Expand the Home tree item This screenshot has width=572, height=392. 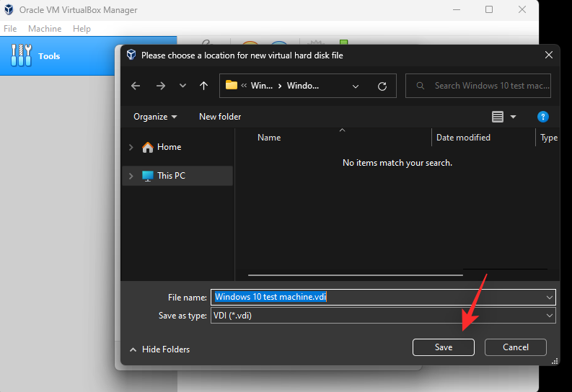coord(131,147)
